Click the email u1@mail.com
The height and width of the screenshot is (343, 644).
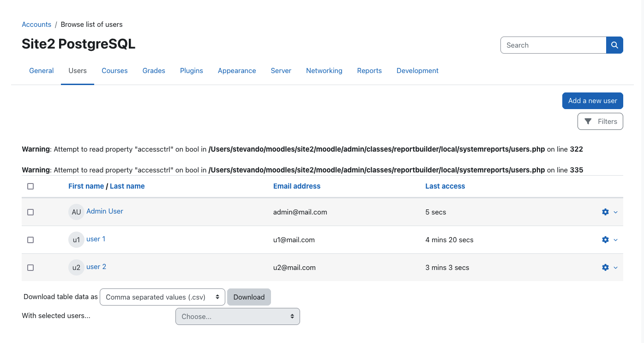tap(294, 240)
